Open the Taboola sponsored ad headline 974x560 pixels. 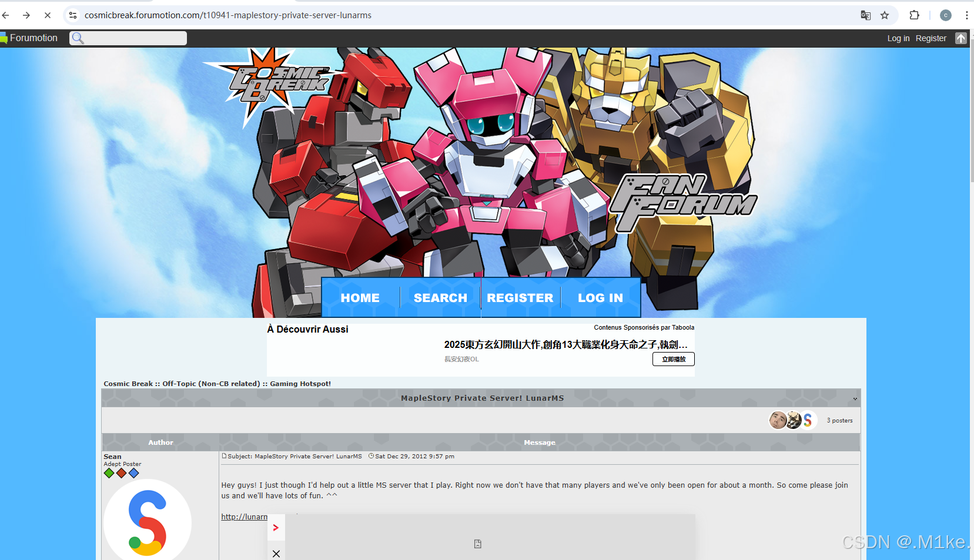[x=565, y=344]
